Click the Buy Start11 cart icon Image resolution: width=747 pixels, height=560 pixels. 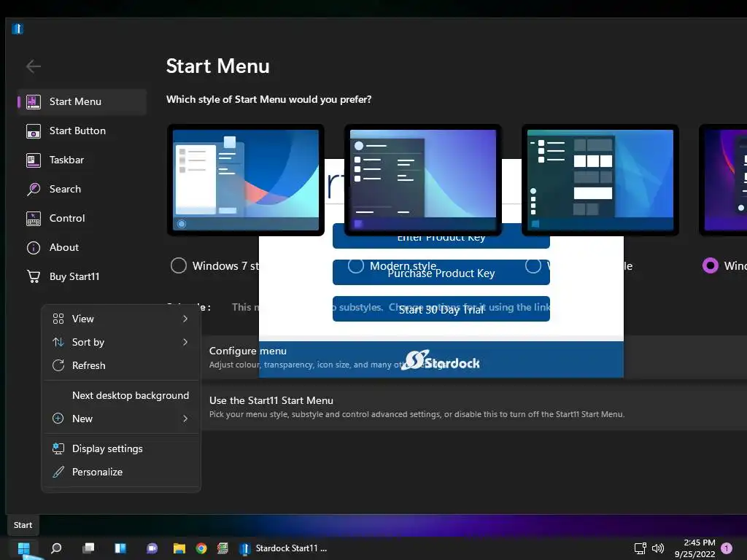[x=34, y=276]
